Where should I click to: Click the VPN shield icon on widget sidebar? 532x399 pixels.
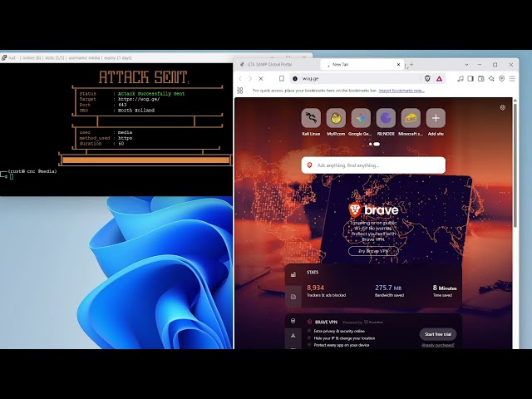coord(293,321)
